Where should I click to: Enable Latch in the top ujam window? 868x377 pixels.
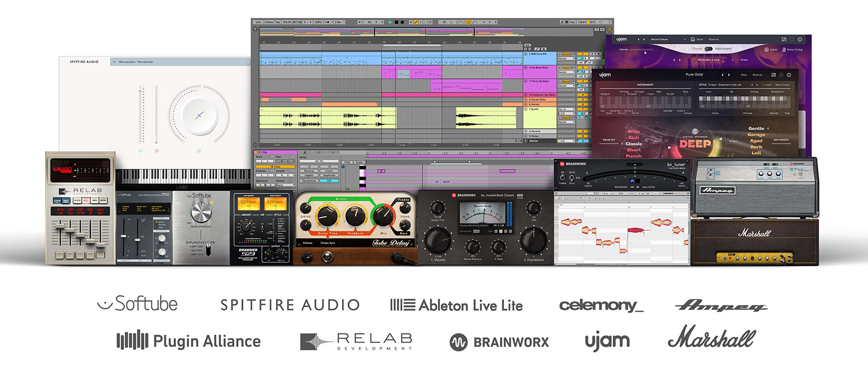pos(770,50)
